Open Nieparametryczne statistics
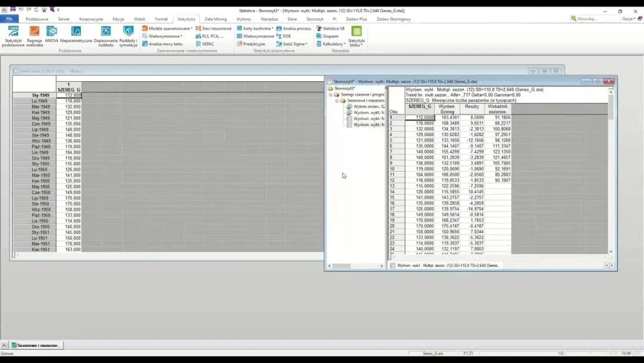644x363 pixels. [x=76, y=35]
